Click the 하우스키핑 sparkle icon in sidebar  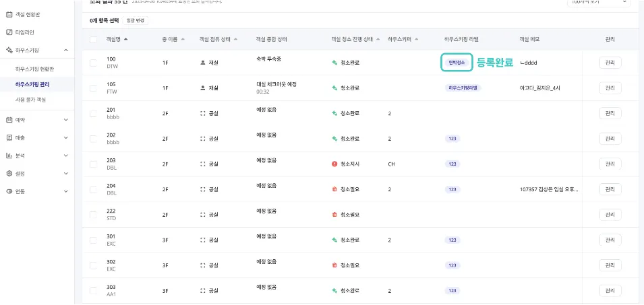coord(9,50)
